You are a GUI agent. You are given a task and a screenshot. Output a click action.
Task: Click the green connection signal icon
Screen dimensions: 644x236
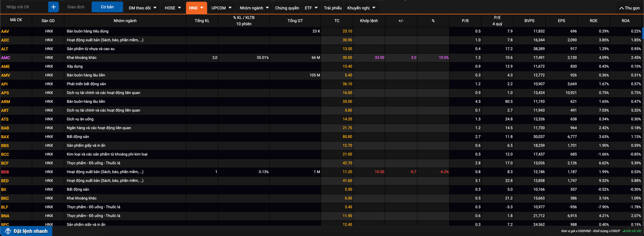click(624, 231)
